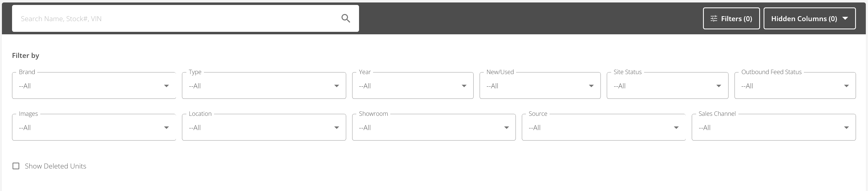Screen dimensions: 868x191
Task: Click the Hidden Columns caret arrow
Action: (x=845, y=18)
